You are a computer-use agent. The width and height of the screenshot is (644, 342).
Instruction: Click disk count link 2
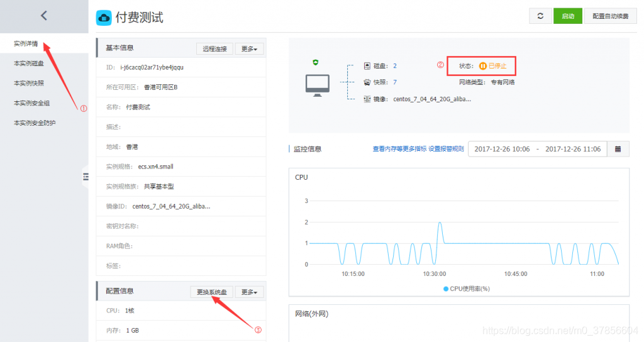pos(395,65)
